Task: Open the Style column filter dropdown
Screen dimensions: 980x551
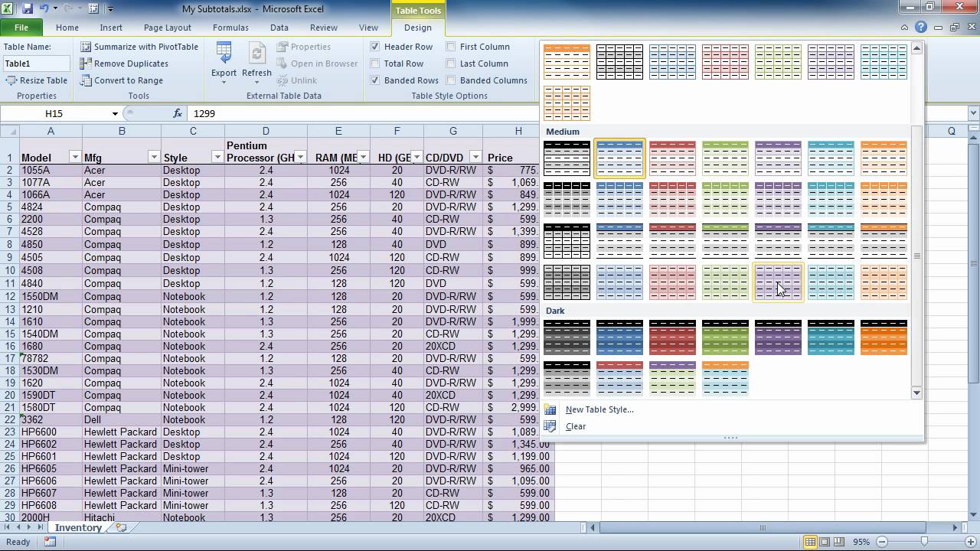Action: pos(217,158)
